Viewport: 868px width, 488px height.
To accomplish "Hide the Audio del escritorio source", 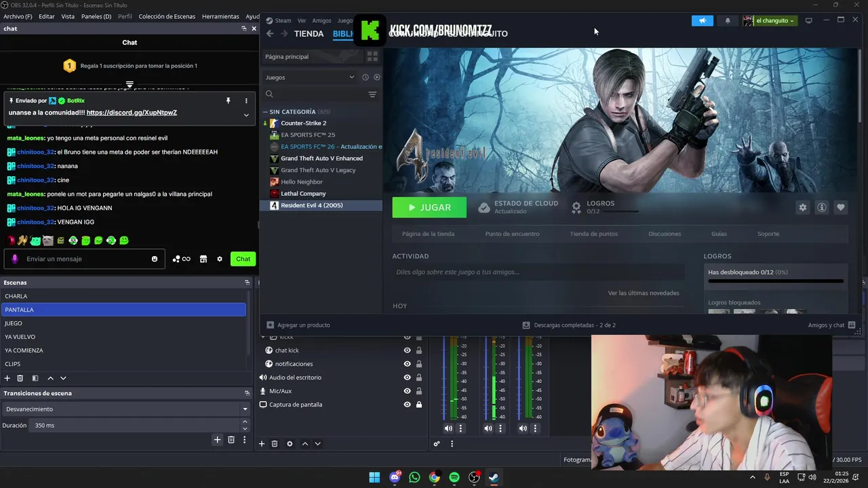I will (x=407, y=378).
